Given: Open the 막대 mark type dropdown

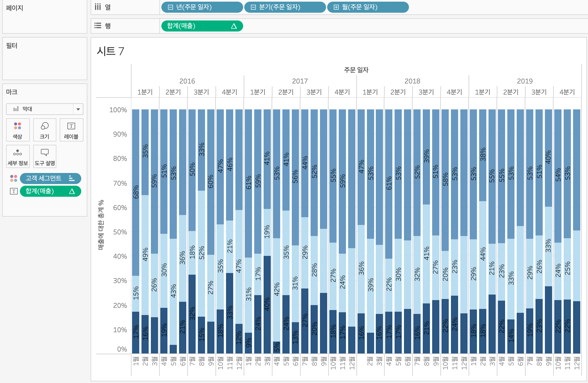Looking at the screenshot, I should click(x=78, y=109).
